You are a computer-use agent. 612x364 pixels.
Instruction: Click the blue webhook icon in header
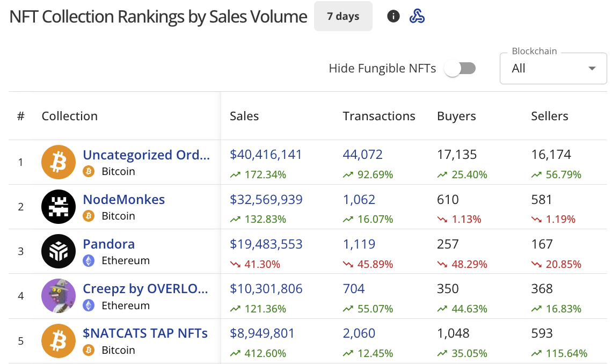click(417, 17)
